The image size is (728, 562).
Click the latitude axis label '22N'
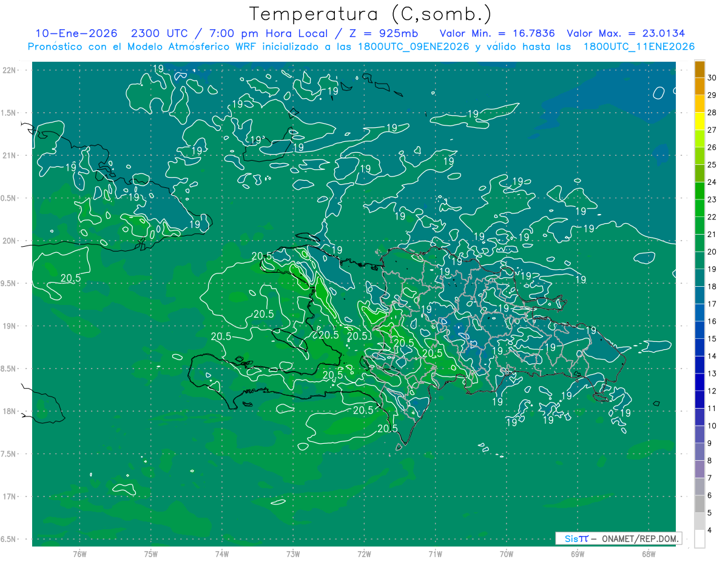[10, 70]
